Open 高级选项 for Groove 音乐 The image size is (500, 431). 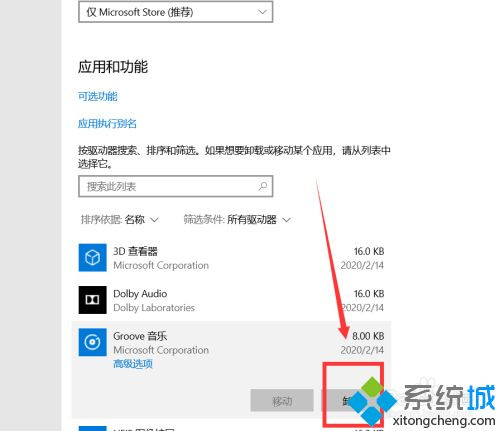coord(133,364)
